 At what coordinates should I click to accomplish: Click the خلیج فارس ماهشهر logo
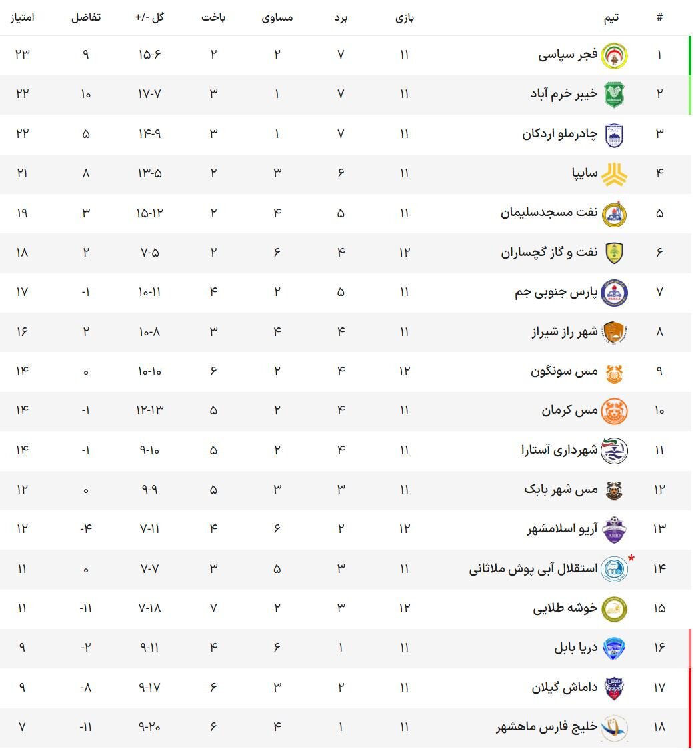(614, 727)
